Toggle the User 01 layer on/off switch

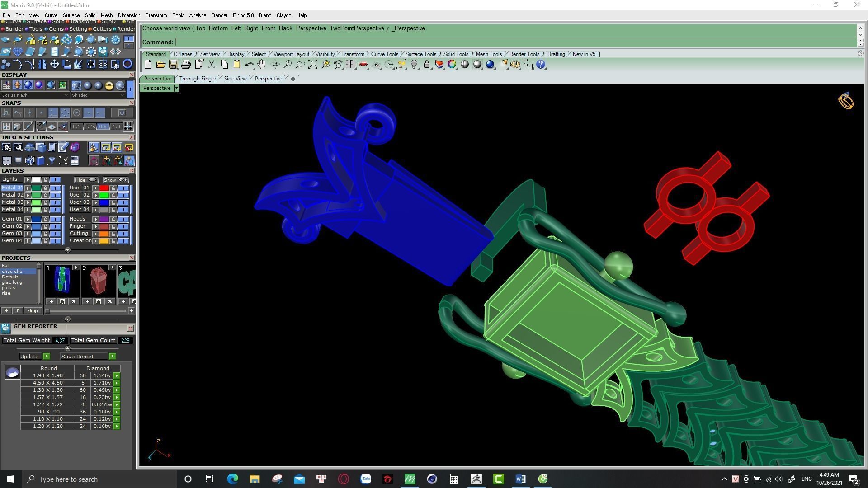pos(123,188)
